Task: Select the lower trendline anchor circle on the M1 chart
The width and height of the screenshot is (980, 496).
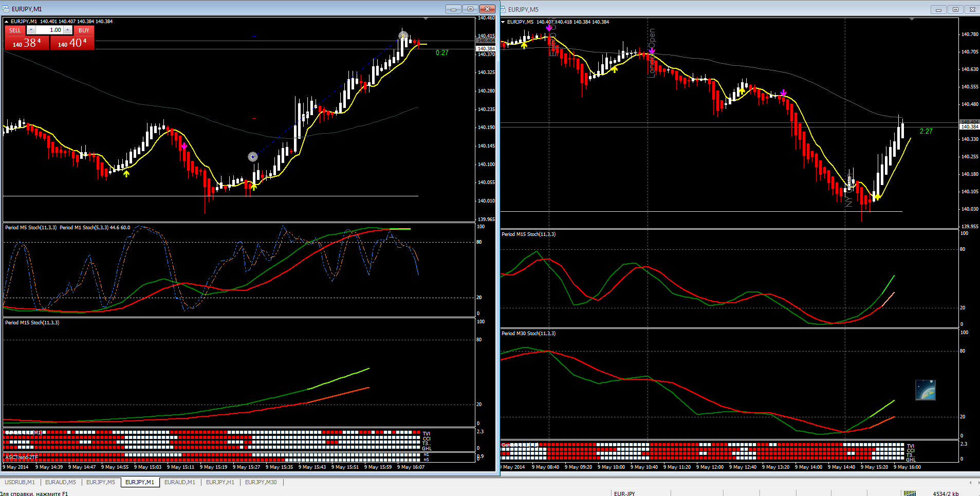Action: coord(252,157)
